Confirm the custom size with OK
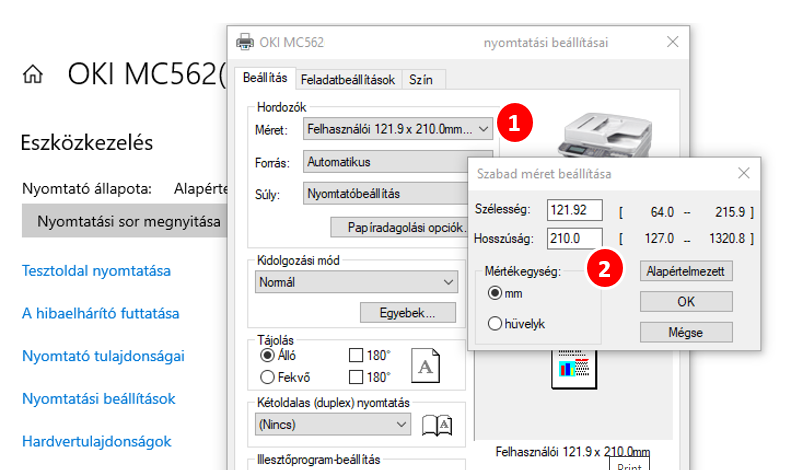This screenshot has height=470, width=799. tap(686, 301)
